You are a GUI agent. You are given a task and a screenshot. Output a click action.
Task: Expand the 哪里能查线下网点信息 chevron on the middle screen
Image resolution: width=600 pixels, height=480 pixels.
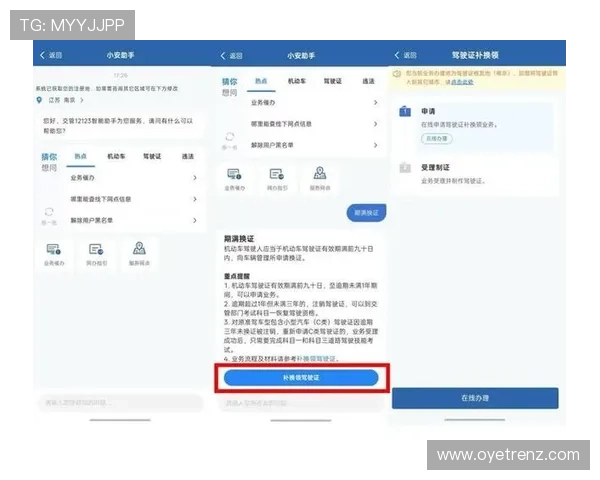(x=375, y=124)
